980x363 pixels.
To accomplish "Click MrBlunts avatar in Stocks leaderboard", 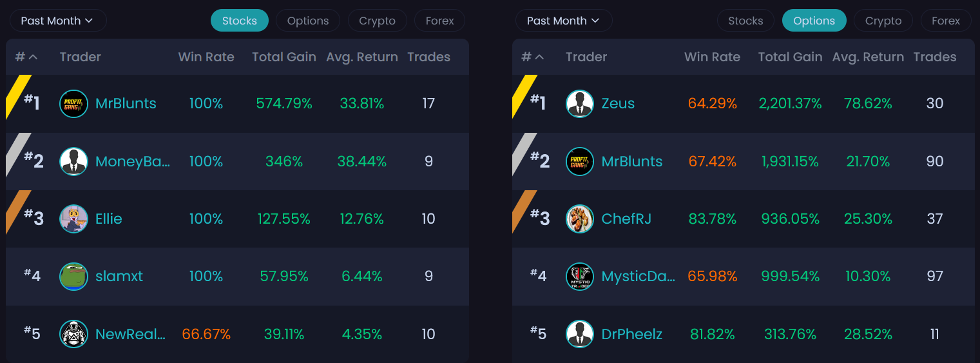I will (x=73, y=104).
